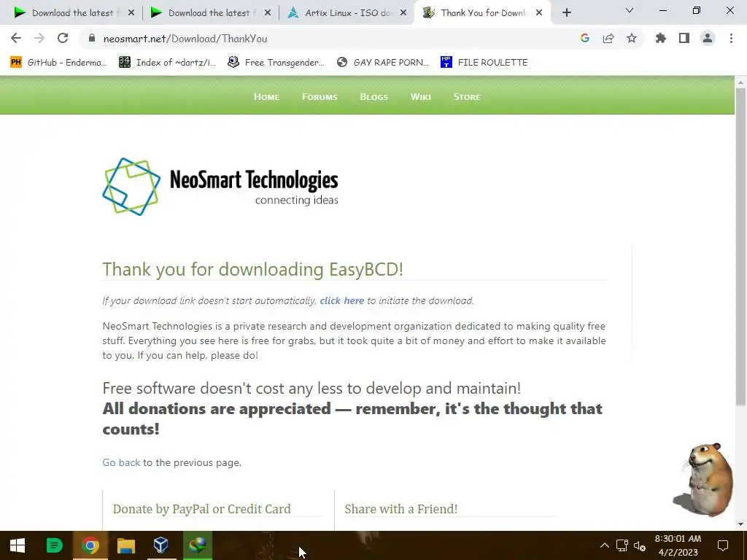747x560 pixels.
Task: Reload the current page
Action: [63, 38]
